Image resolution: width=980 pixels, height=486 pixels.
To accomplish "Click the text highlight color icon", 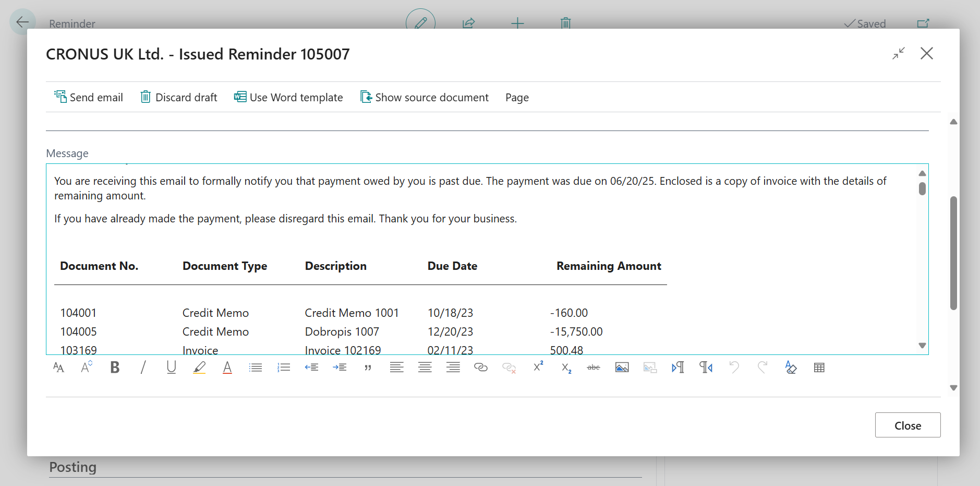I will pos(199,368).
